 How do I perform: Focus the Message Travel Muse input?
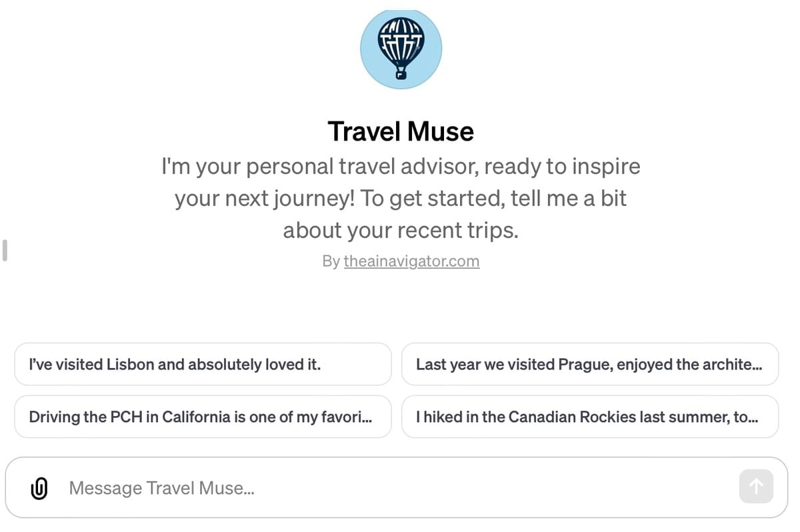pos(400,488)
